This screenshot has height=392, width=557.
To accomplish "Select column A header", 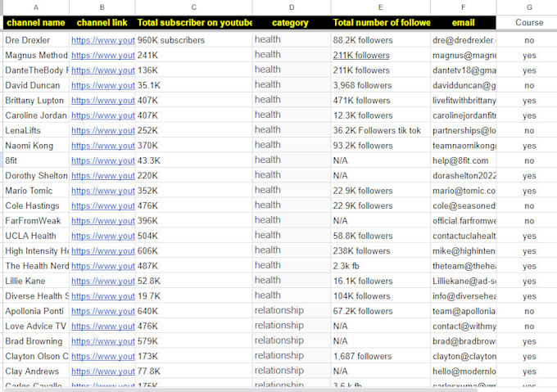I will pos(36,7).
